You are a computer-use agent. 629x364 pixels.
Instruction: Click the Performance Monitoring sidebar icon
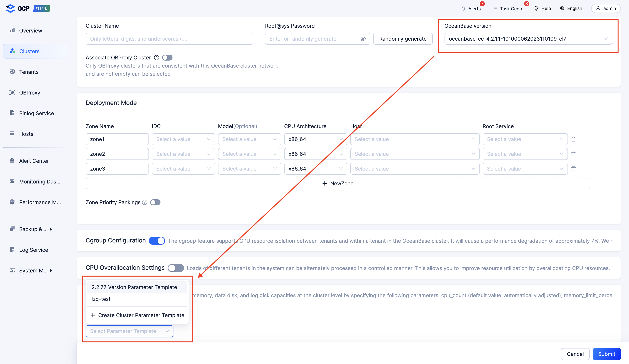pyautogui.click(x=12, y=202)
